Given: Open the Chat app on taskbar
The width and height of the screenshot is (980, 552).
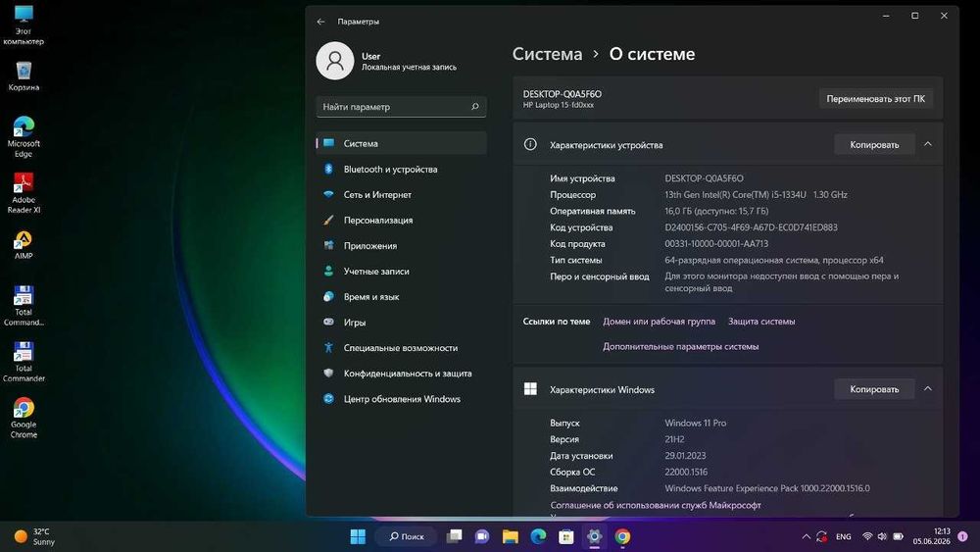Looking at the screenshot, I should click(482, 536).
